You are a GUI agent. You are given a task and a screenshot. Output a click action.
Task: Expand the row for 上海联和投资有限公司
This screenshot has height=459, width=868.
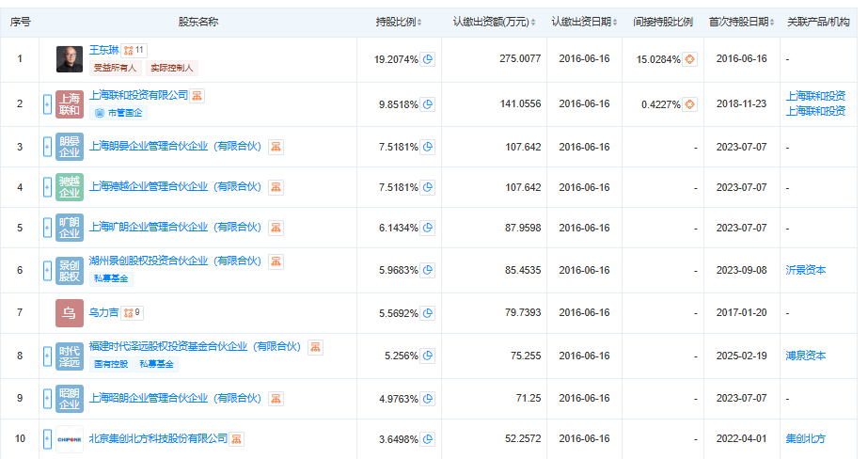(47, 104)
